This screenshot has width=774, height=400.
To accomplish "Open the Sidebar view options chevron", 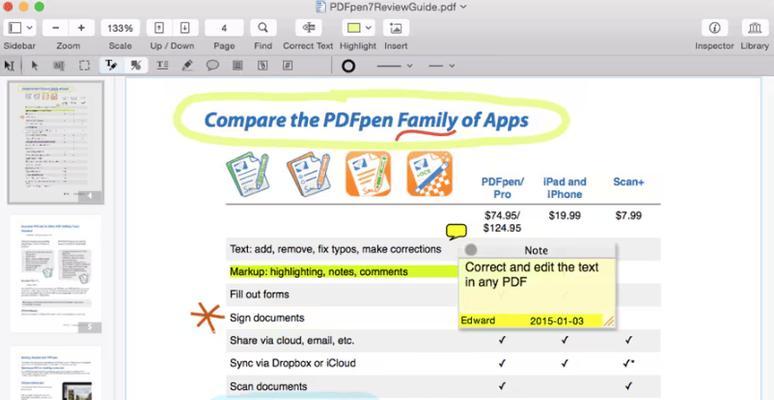I will coord(29,28).
